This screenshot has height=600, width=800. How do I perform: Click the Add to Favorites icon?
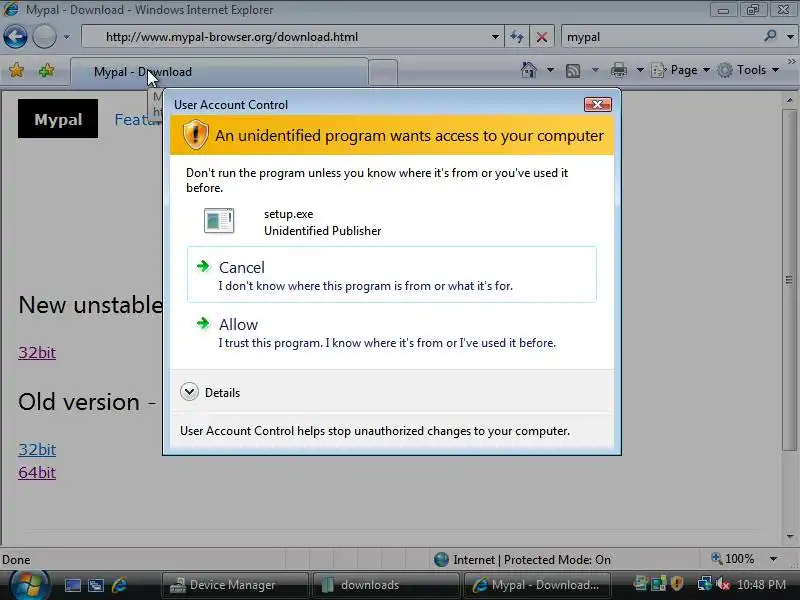[x=46, y=70]
